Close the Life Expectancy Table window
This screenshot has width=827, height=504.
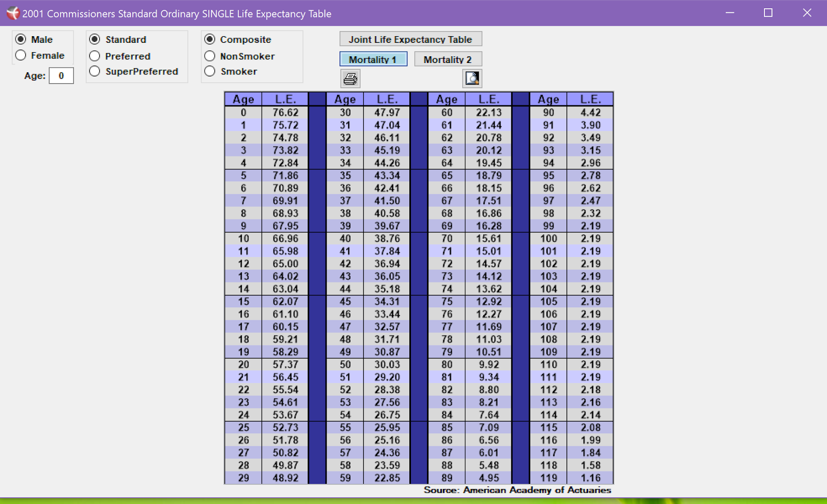click(x=807, y=13)
